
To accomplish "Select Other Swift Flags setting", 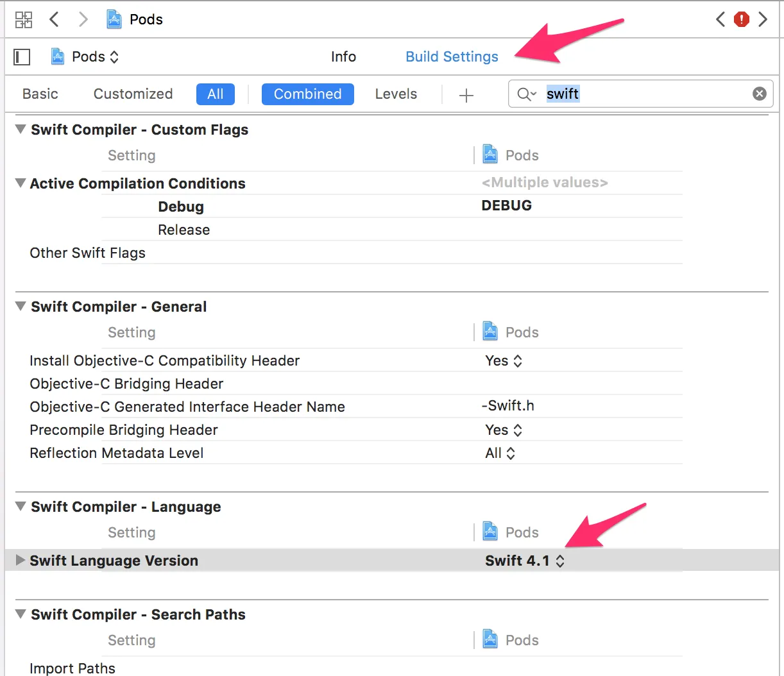I will pos(88,253).
